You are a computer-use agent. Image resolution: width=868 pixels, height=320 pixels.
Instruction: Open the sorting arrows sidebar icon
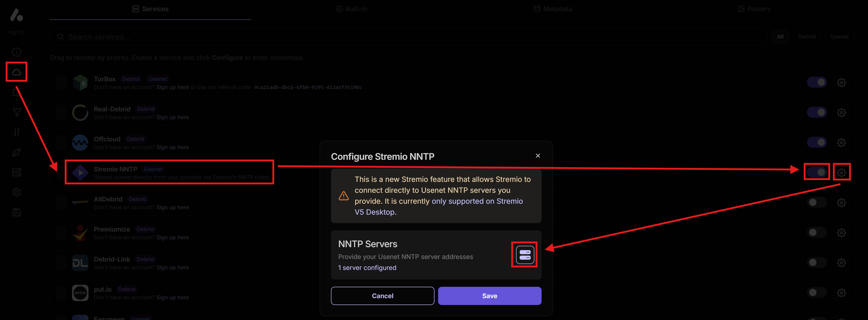coord(16,132)
